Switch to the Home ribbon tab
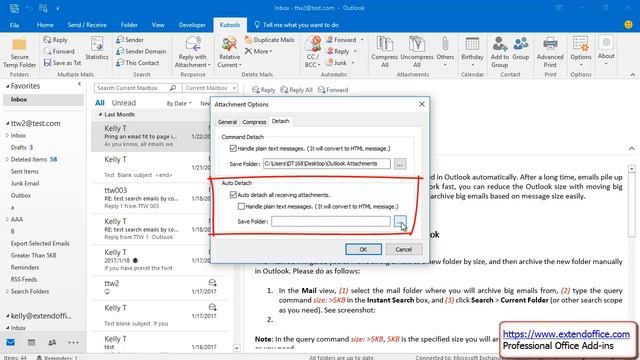Image resolution: width=640 pixels, height=360 pixels. (x=45, y=25)
